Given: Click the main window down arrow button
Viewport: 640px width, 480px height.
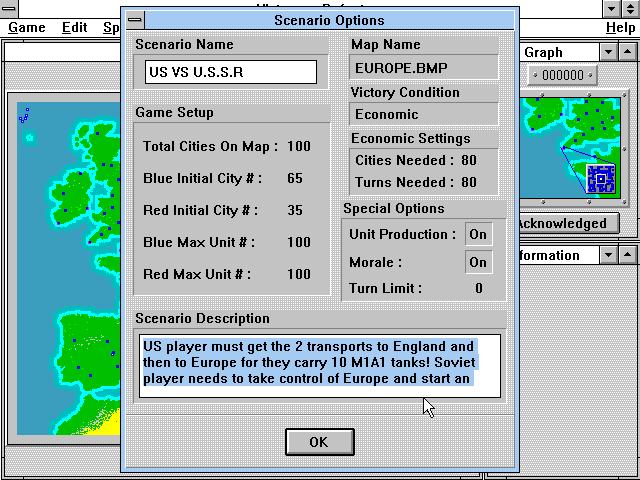Looking at the screenshot, I should pos(611,8).
